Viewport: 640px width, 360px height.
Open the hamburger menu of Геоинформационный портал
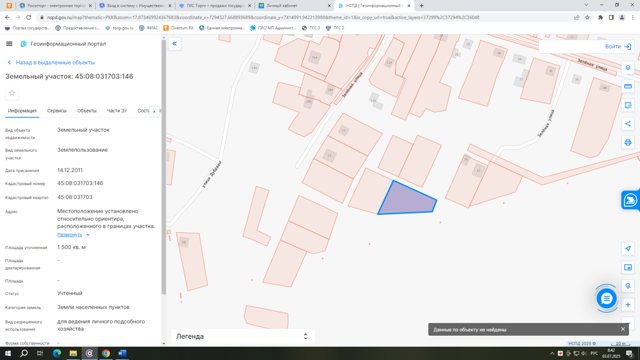click(9, 44)
